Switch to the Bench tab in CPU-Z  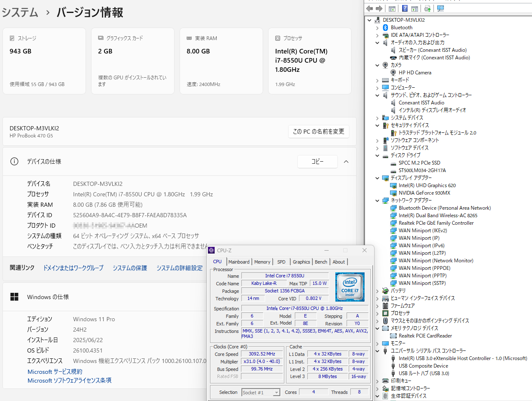pyautogui.click(x=321, y=262)
